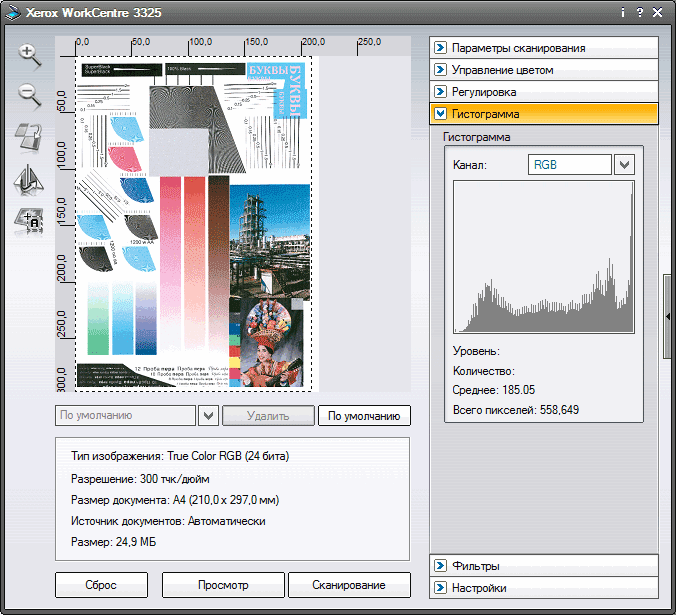Rotate the preview with the rotate icon
Image resolution: width=676 pixels, height=615 pixels.
click(x=29, y=137)
